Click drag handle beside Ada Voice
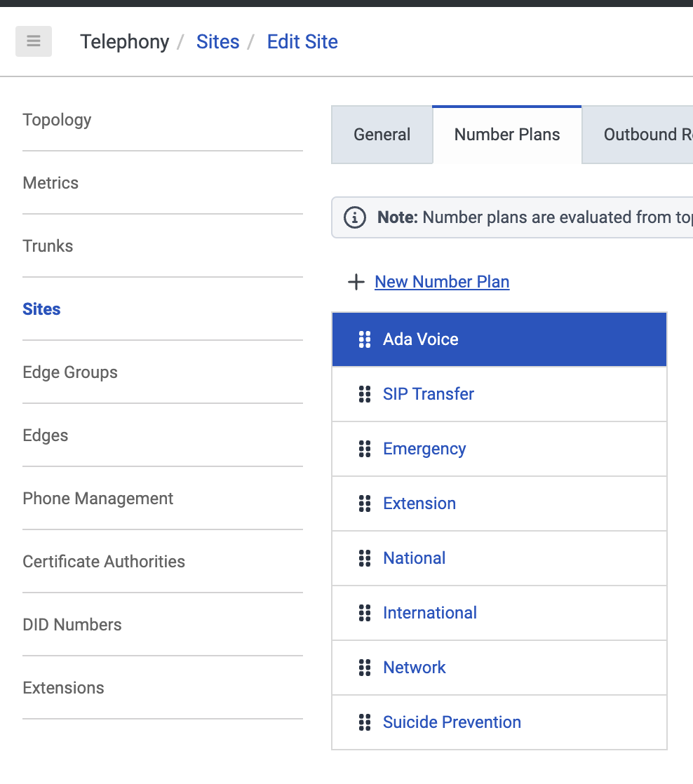 pyautogui.click(x=364, y=339)
